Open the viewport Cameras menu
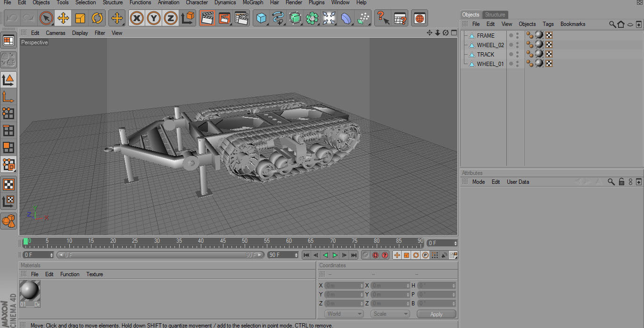The height and width of the screenshot is (328, 644). [x=56, y=33]
